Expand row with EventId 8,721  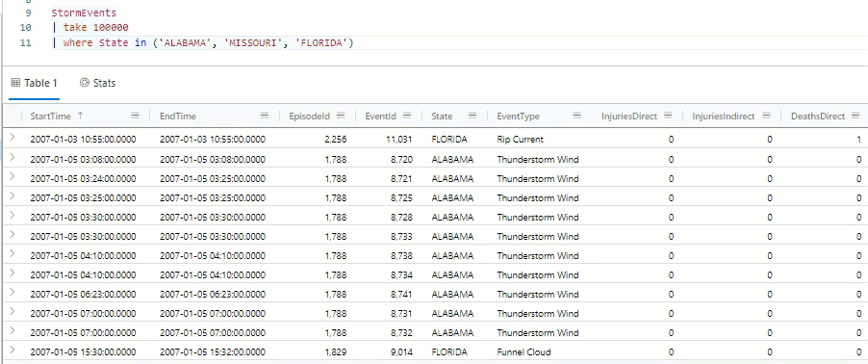[x=13, y=178]
